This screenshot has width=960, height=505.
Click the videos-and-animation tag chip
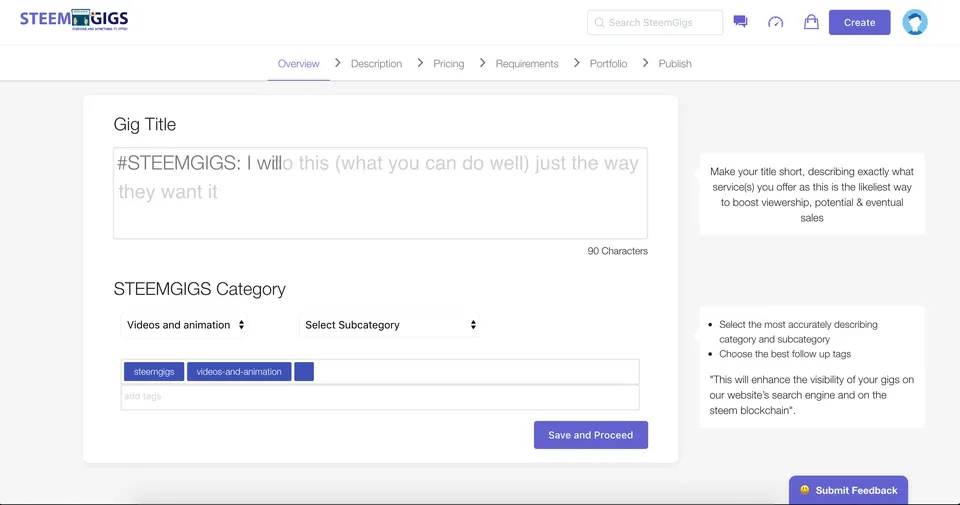239,372
